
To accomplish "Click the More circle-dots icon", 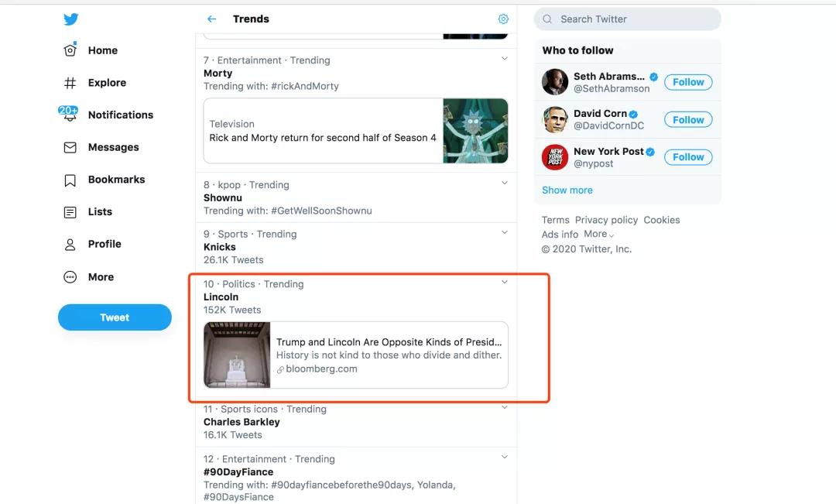I will [x=70, y=277].
